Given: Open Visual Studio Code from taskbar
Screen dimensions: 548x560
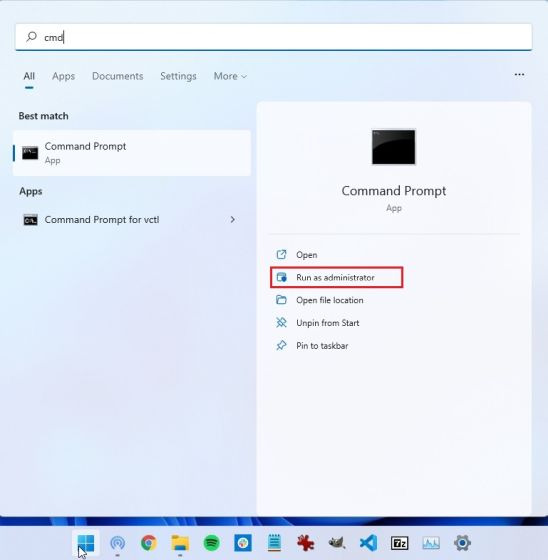Looking at the screenshot, I should (368, 543).
